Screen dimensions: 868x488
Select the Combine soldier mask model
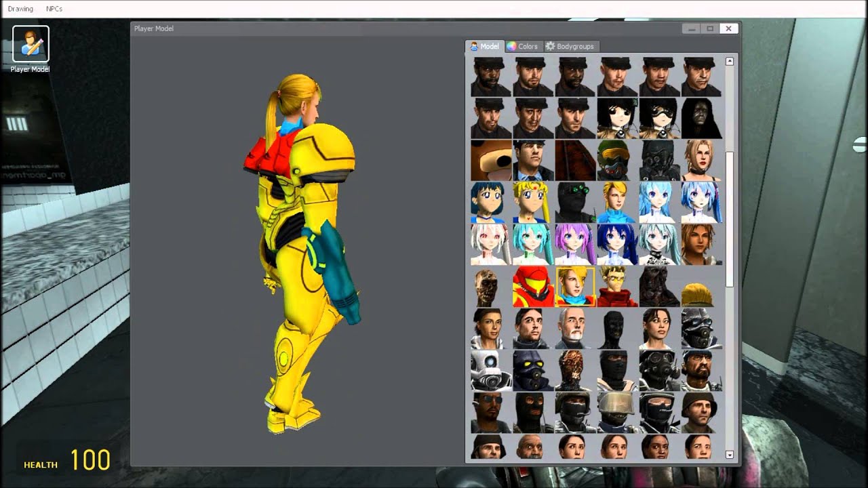tap(701, 329)
